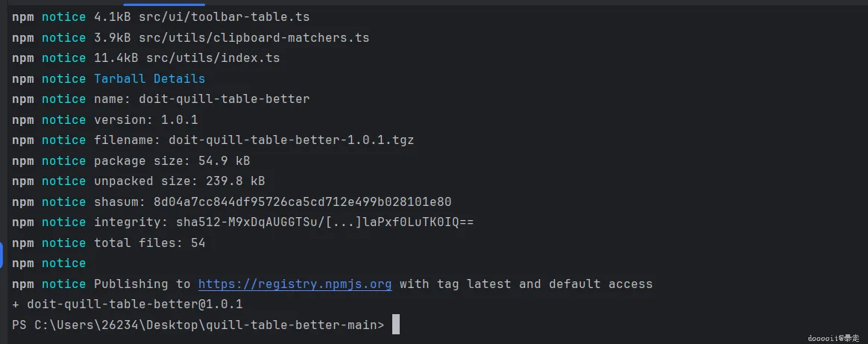Image resolution: width=868 pixels, height=344 pixels.
Task: Click the src/utils/clipboard-matchers.ts file path
Action: pos(254,37)
